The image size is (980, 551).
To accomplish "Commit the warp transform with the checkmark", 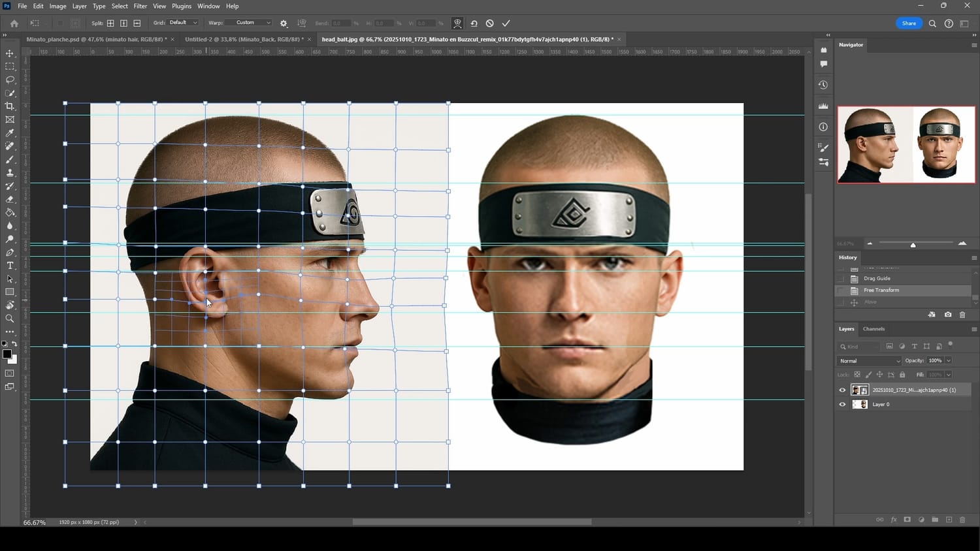I will pyautogui.click(x=506, y=24).
